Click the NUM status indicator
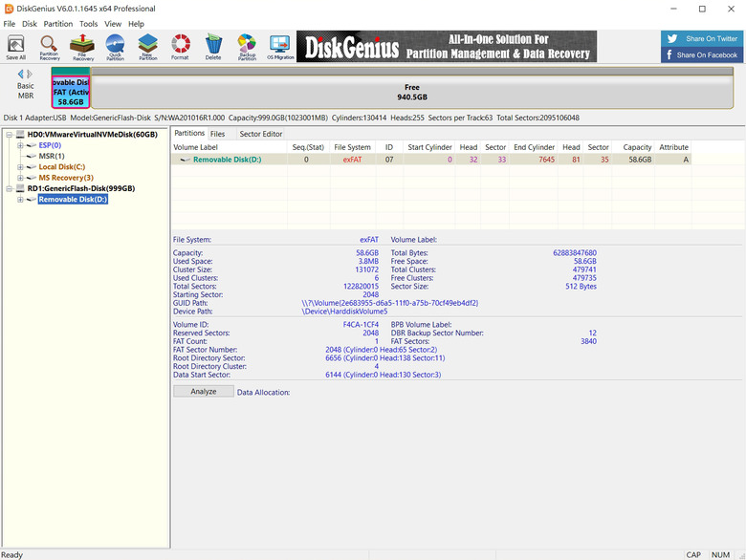The width and height of the screenshot is (746, 560). point(720,555)
